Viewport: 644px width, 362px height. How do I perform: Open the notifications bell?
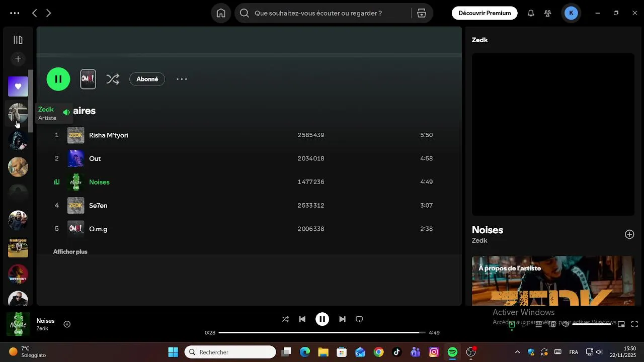coord(531,13)
